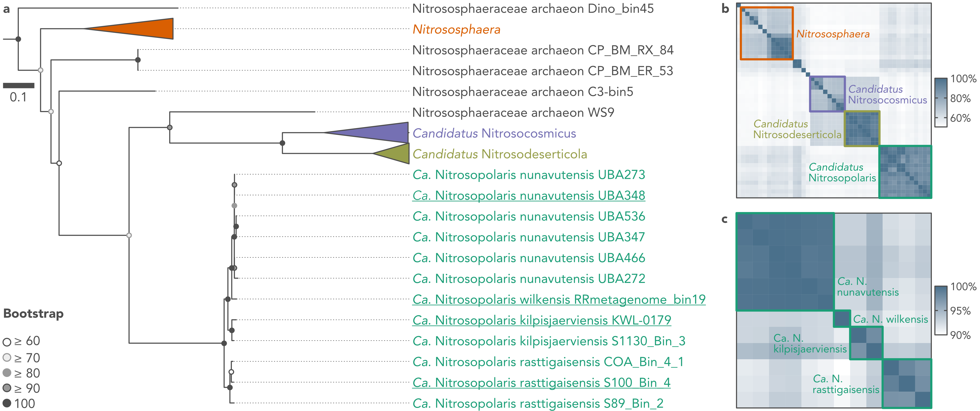Select the ≥ 90 bootstrap legend circle

click(7, 388)
